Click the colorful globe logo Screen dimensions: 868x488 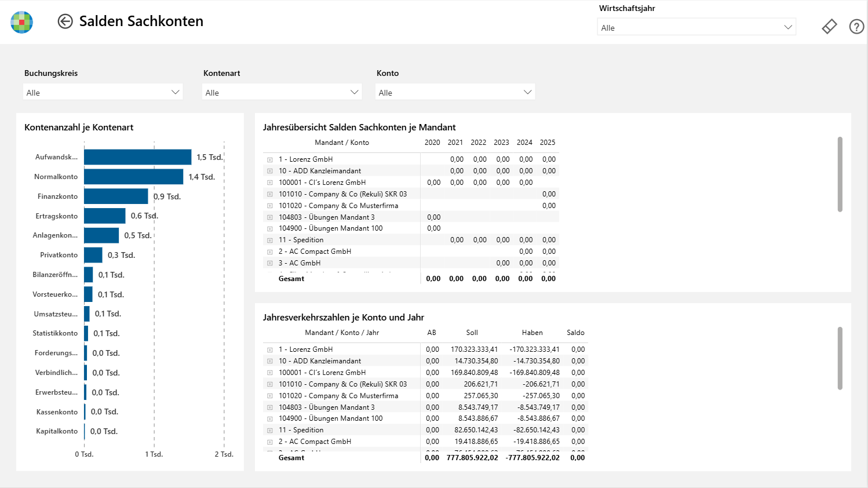pos(22,22)
